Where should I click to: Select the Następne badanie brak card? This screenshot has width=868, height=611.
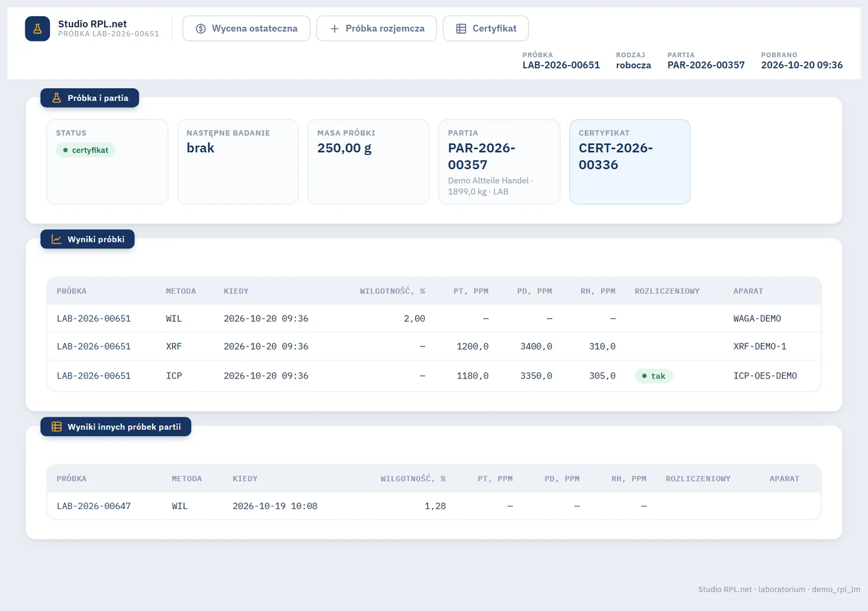(238, 162)
